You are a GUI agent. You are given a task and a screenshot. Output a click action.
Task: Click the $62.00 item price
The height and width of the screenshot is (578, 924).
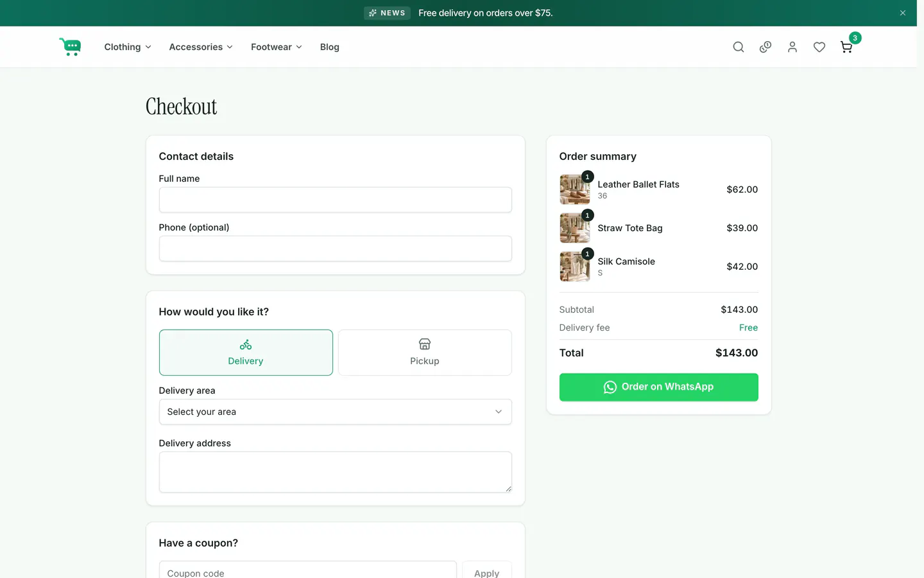(742, 189)
